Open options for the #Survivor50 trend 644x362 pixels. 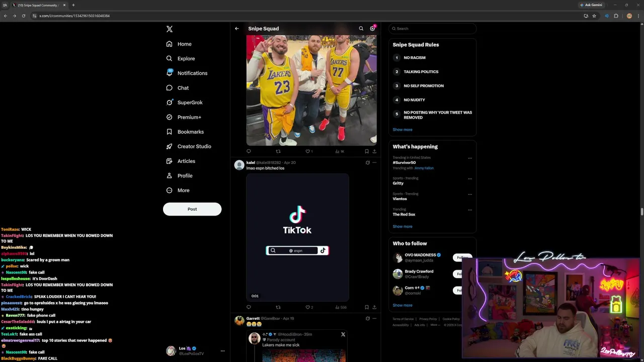470,158
